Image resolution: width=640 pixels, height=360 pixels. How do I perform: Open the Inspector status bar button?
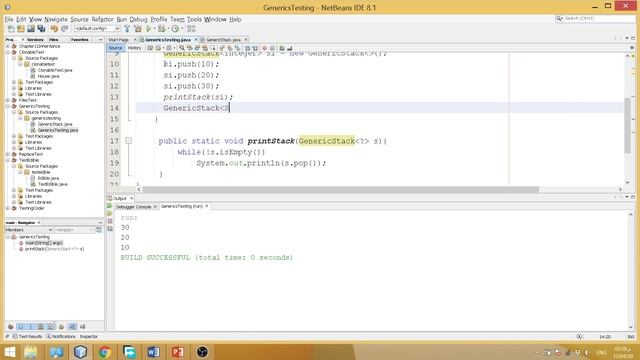[x=89, y=336]
